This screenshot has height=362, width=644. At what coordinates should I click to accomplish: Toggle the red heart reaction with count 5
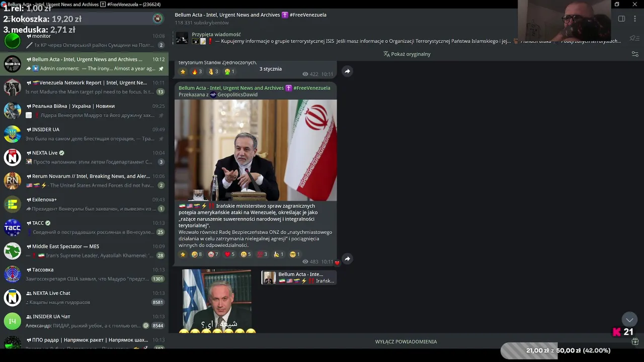pos(230,254)
